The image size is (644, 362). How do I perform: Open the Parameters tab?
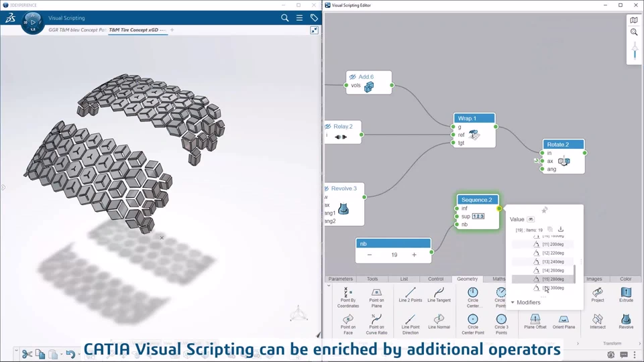pos(341,279)
